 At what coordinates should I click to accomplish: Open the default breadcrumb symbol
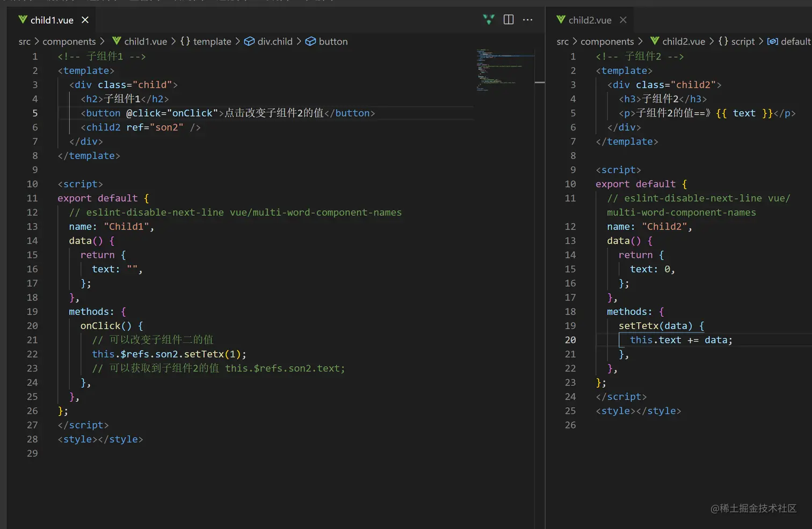tap(789, 41)
